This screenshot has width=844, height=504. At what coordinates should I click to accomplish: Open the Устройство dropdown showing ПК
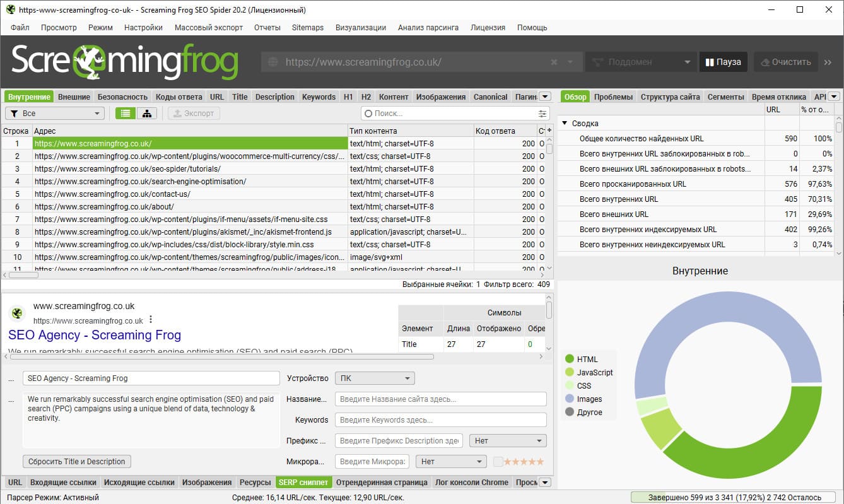(x=374, y=377)
